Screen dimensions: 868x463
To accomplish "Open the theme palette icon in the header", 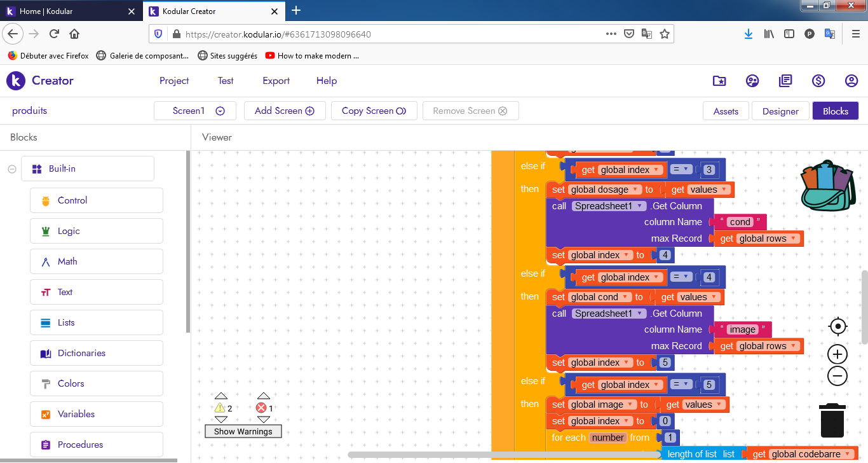I will tap(752, 81).
